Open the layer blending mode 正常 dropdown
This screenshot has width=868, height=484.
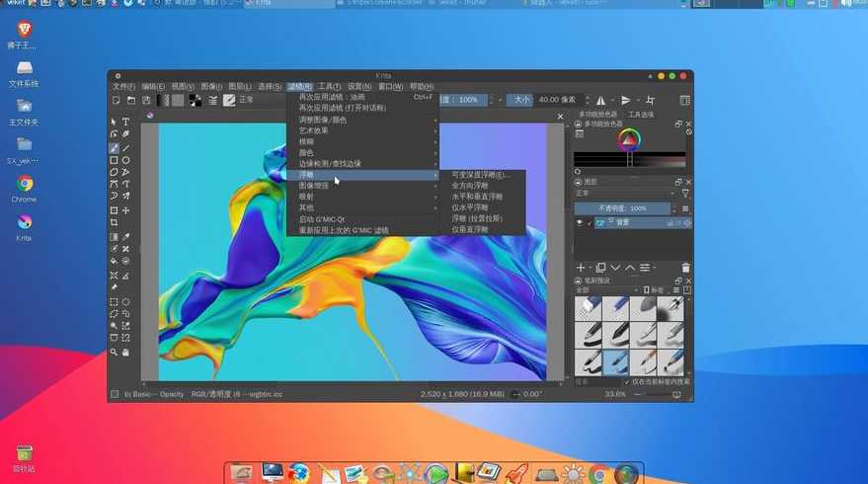[x=624, y=194]
